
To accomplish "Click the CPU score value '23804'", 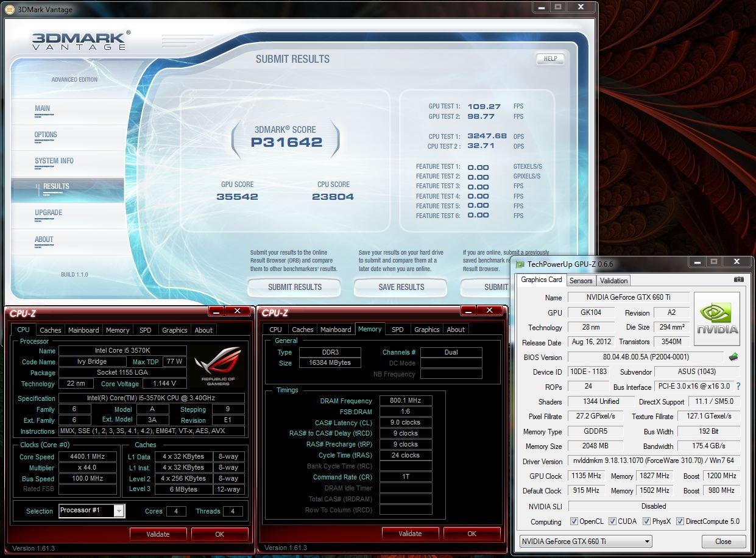I will pyautogui.click(x=333, y=197).
